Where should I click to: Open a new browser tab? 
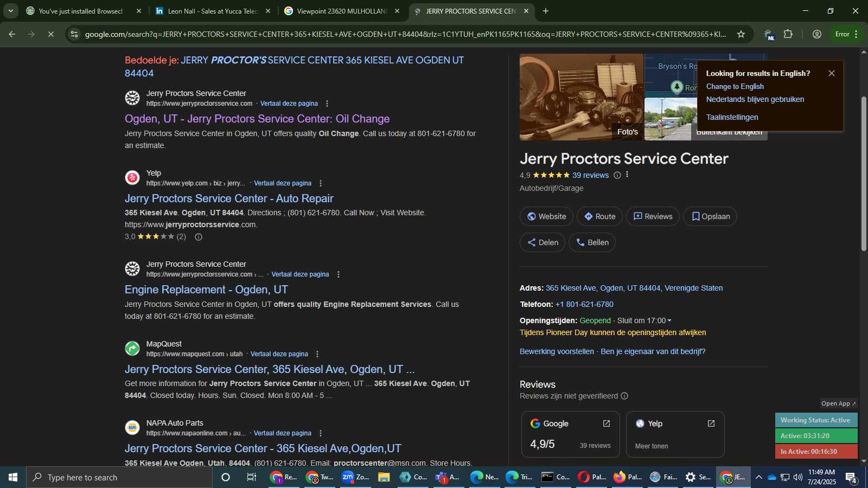(x=546, y=11)
